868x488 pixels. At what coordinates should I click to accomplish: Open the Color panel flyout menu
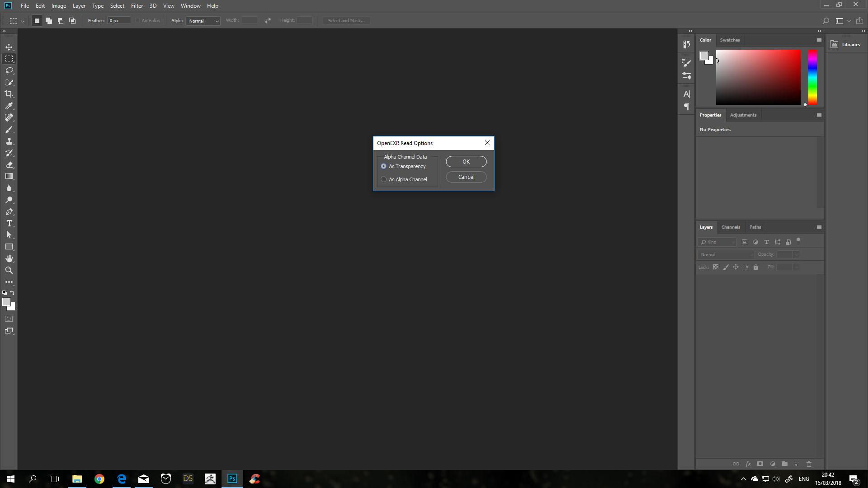click(x=819, y=40)
